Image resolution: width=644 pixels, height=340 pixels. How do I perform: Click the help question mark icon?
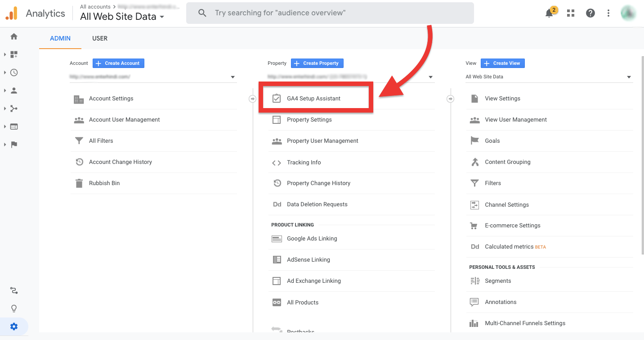[590, 13]
